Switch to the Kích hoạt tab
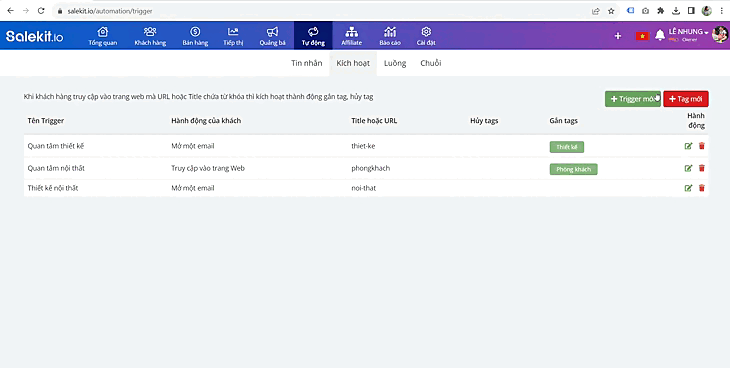The width and height of the screenshot is (730, 368). 353,63
